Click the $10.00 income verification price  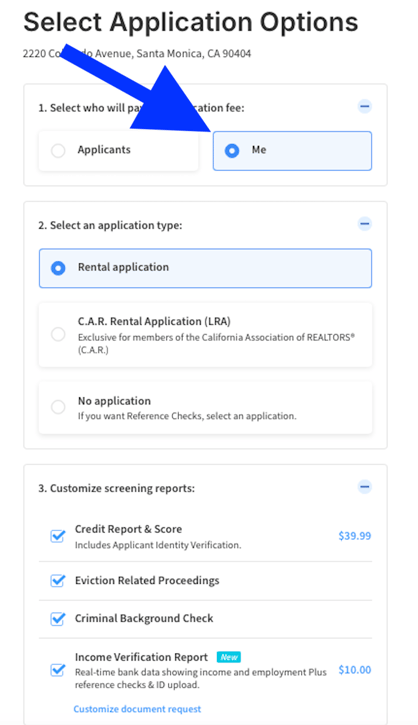[x=355, y=670]
